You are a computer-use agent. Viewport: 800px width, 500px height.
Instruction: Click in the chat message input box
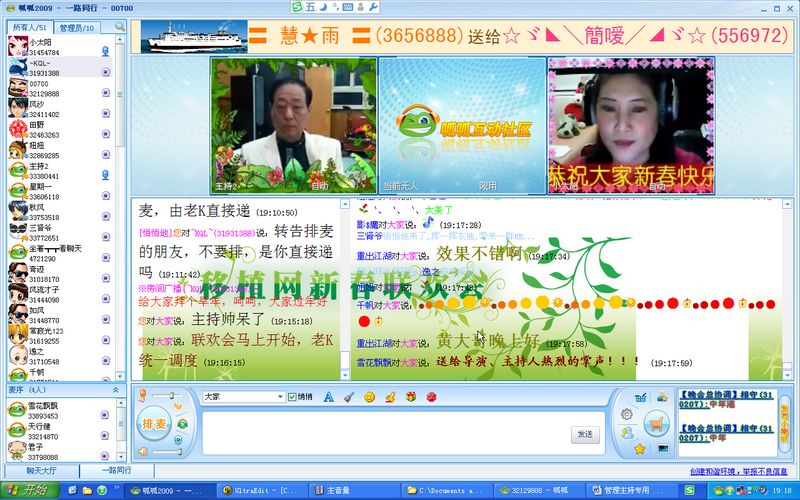pyautogui.click(x=386, y=433)
